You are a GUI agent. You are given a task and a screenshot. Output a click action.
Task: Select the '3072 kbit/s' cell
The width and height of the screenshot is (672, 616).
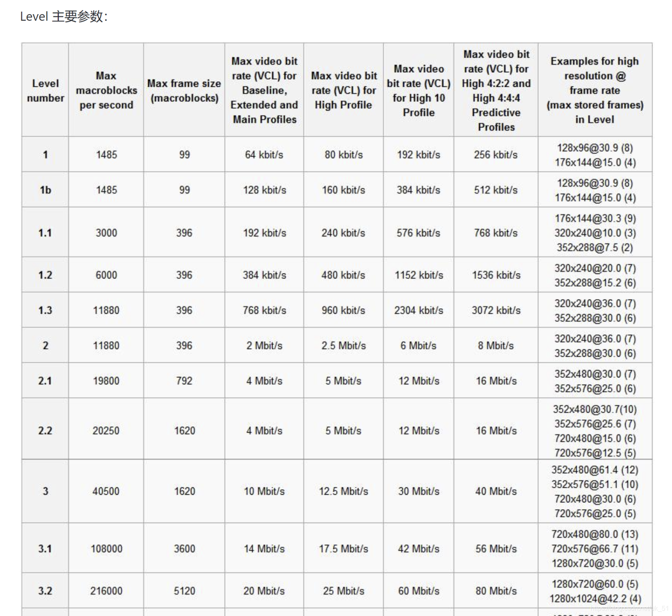click(496, 310)
